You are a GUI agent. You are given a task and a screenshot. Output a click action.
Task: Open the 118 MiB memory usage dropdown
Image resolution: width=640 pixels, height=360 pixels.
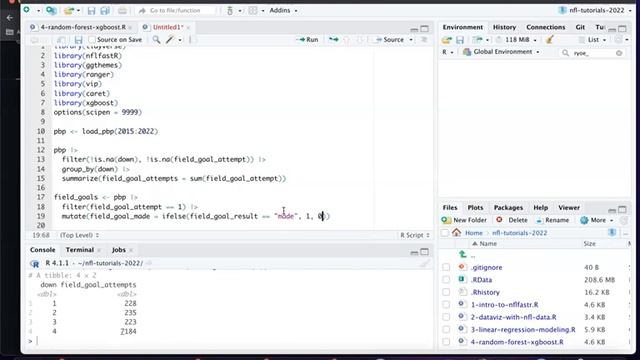pyautogui.click(x=516, y=40)
